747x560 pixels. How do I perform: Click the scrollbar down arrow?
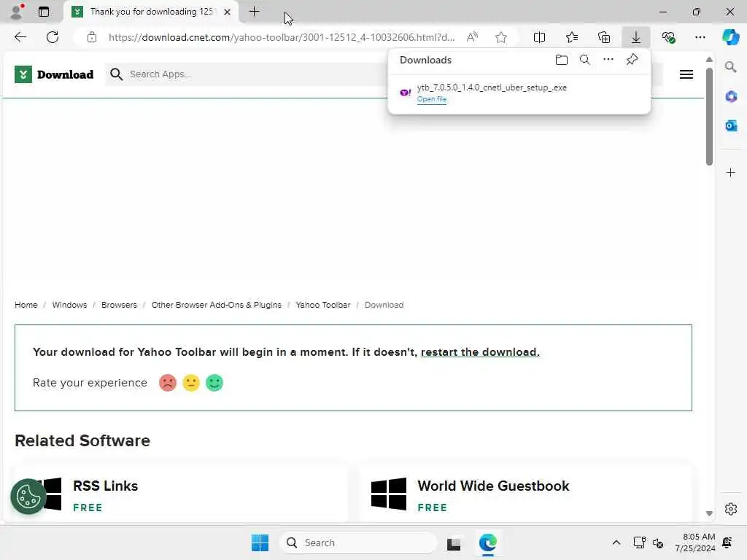pos(709,513)
